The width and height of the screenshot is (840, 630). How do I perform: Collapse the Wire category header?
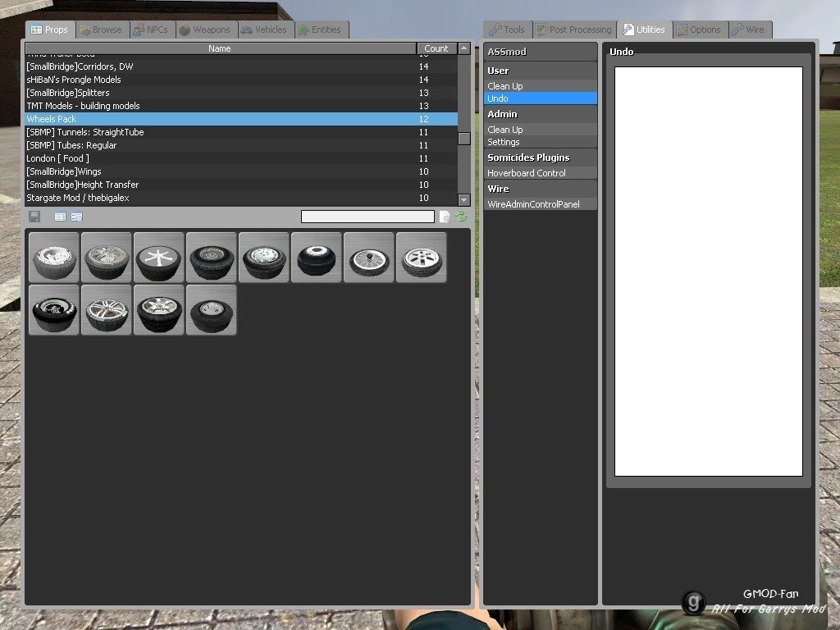pos(540,189)
